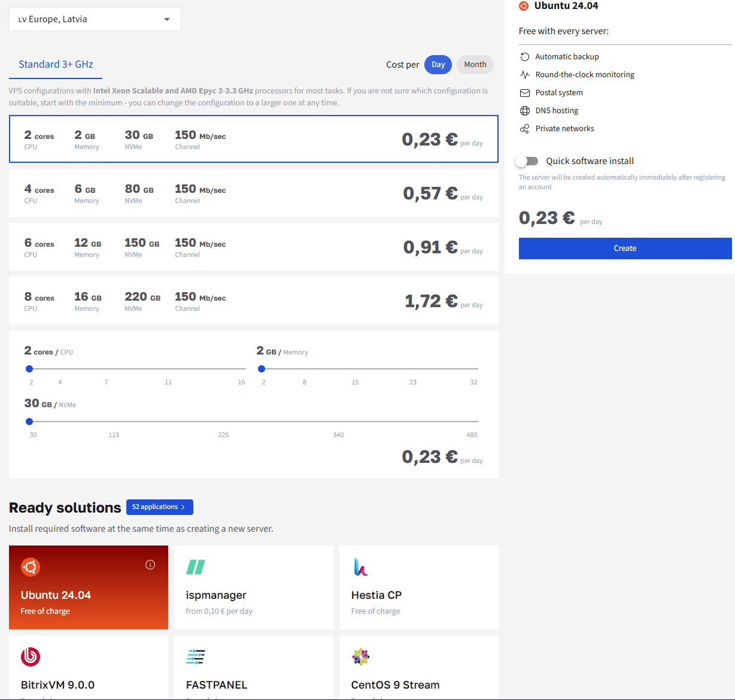Viewport: 735px width, 700px height.
Task: Click the CPU cores slider handle
Action: pos(29,369)
